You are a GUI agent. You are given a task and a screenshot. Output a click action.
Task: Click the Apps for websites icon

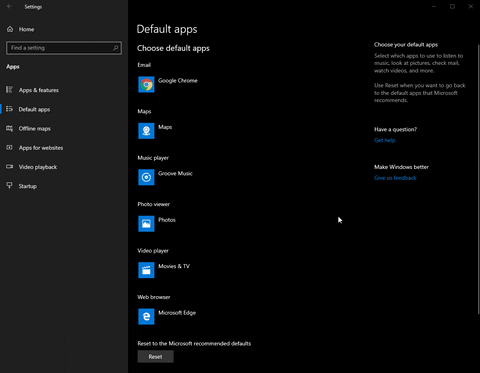(9, 147)
